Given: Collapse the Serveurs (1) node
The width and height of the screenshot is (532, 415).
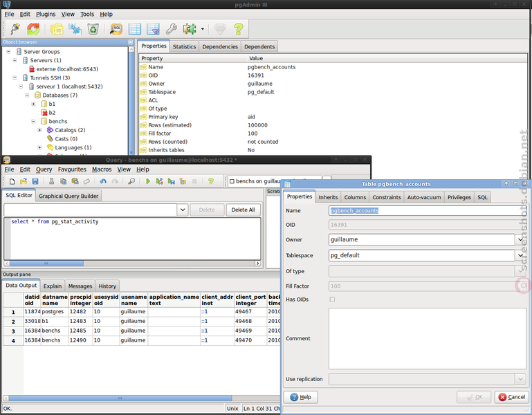Looking at the screenshot, I should (x=15, y=60).
